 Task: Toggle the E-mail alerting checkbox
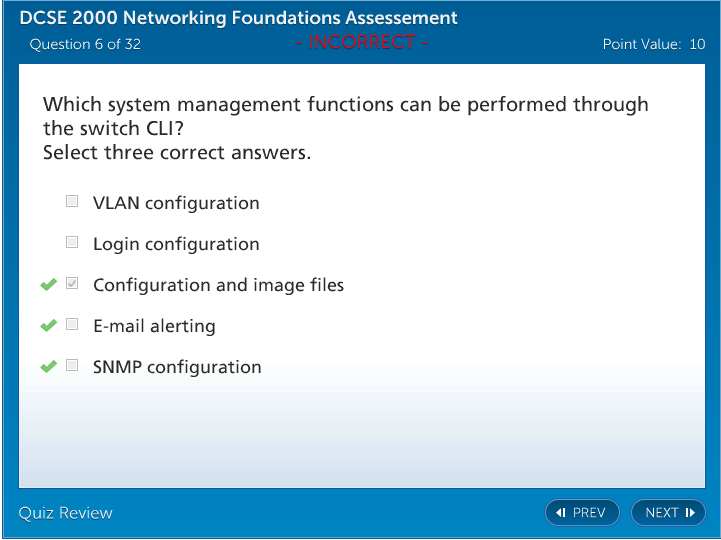(x=72, y=324)
